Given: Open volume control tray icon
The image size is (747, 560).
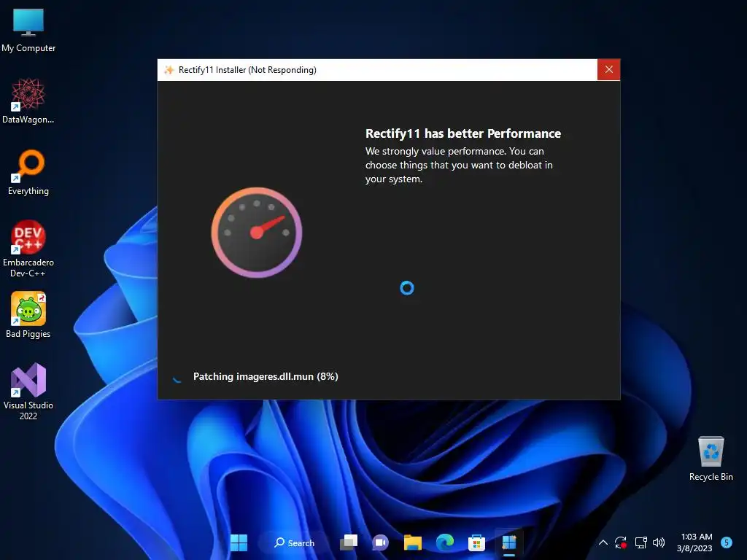Looking at the screenshot, I should pyautogui.click(x=659, y=542).
